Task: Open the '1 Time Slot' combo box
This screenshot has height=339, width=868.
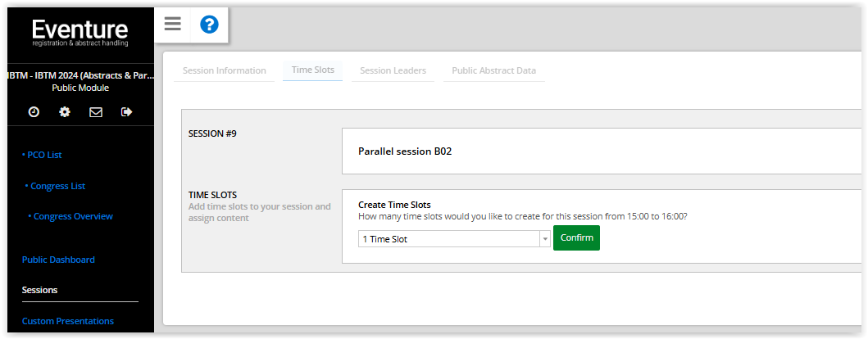Action: coord(454,239)
